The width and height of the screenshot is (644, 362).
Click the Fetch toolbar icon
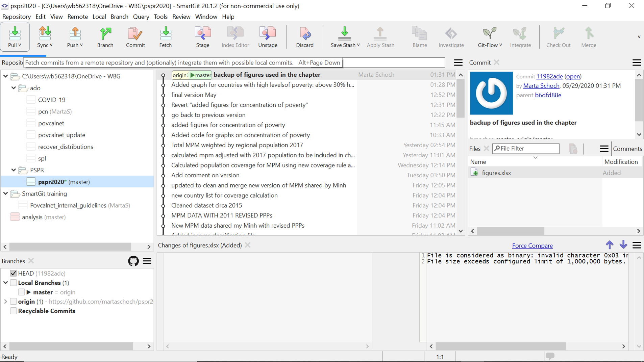coord(166,33)
